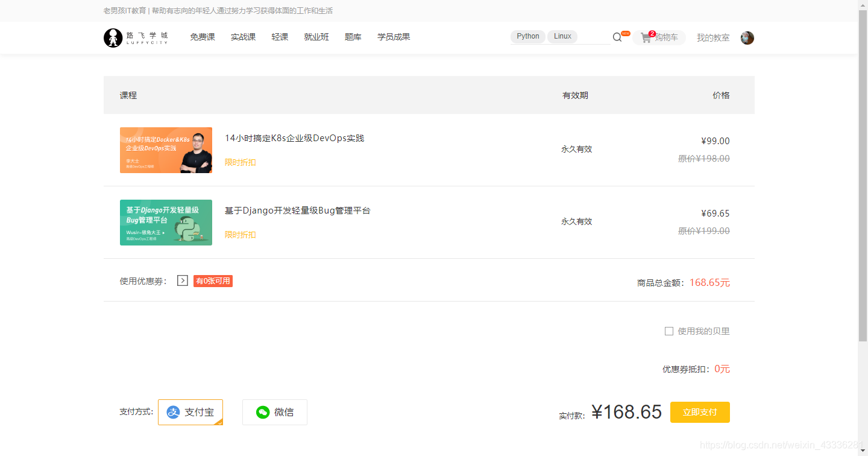
Task: Click 立即支付 button
Action: pos(700,412)
